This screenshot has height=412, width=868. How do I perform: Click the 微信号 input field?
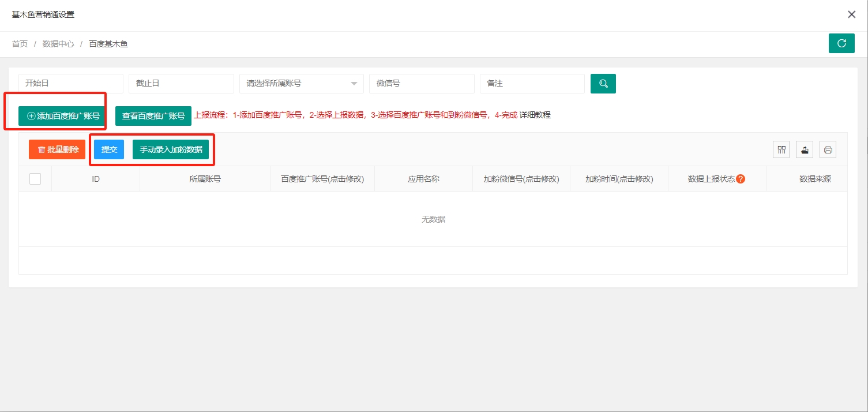pyautogui.click(x=421, y=84)
